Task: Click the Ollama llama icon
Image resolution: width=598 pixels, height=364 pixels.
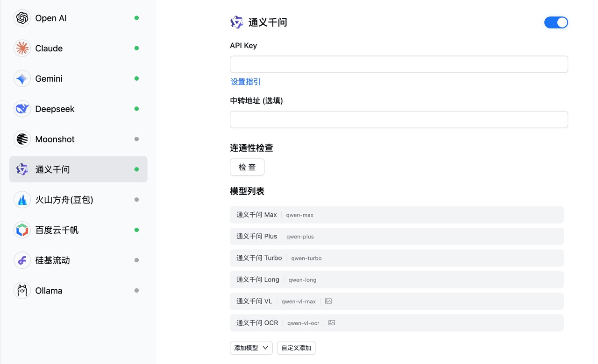Action: [22, 290]
